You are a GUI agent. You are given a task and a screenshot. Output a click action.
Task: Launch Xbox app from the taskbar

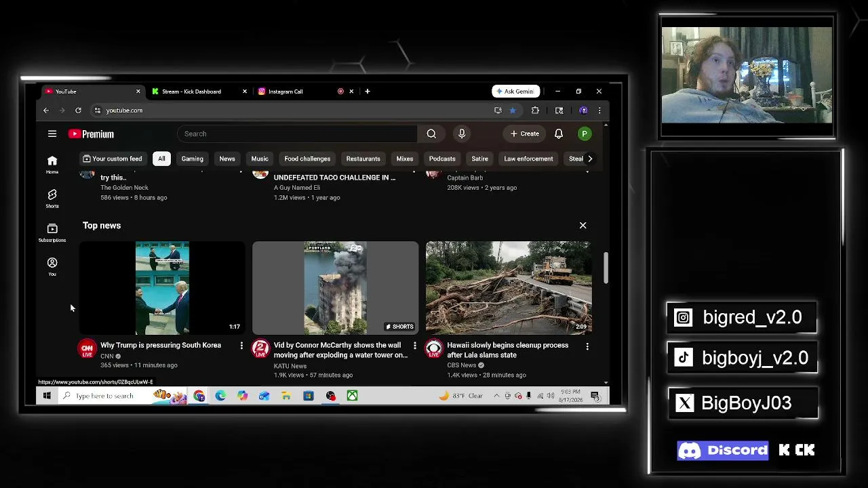click(353, 396)
